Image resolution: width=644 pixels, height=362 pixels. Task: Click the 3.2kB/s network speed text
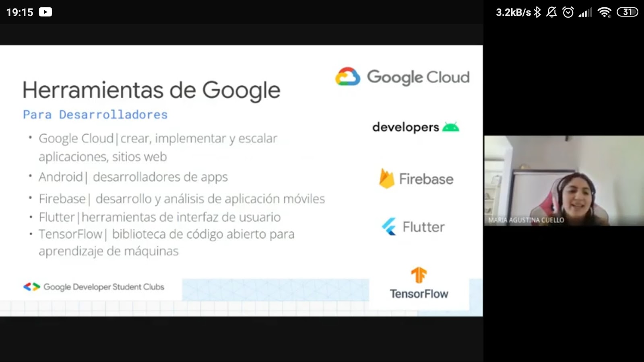pyautogui.click(x=513, y=12)
